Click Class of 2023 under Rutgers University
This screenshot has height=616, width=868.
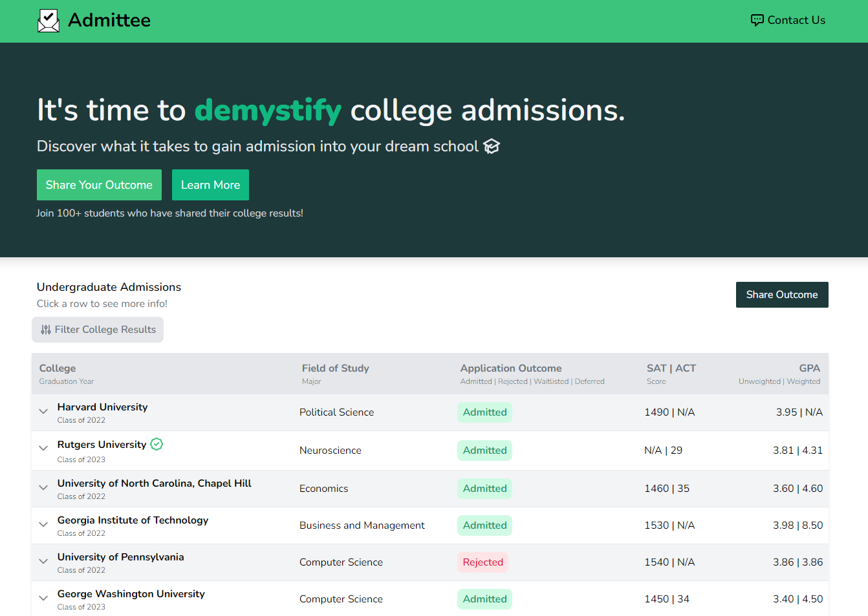(81, 460)
